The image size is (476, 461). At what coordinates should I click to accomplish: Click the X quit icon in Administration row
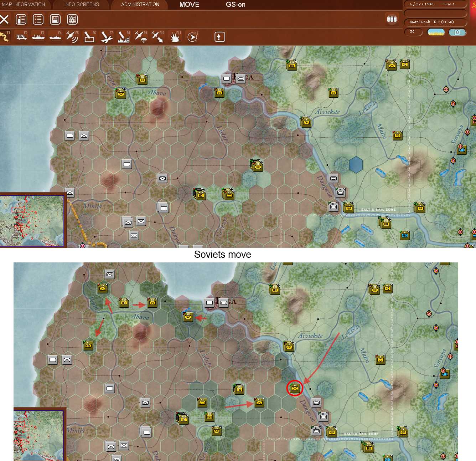coord(4,19)
